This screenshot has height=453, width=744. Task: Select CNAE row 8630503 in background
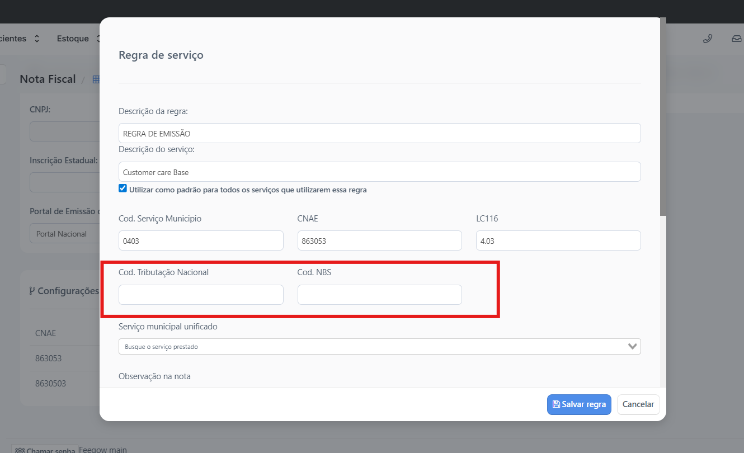pyautogui.click(x=50, y=383)
